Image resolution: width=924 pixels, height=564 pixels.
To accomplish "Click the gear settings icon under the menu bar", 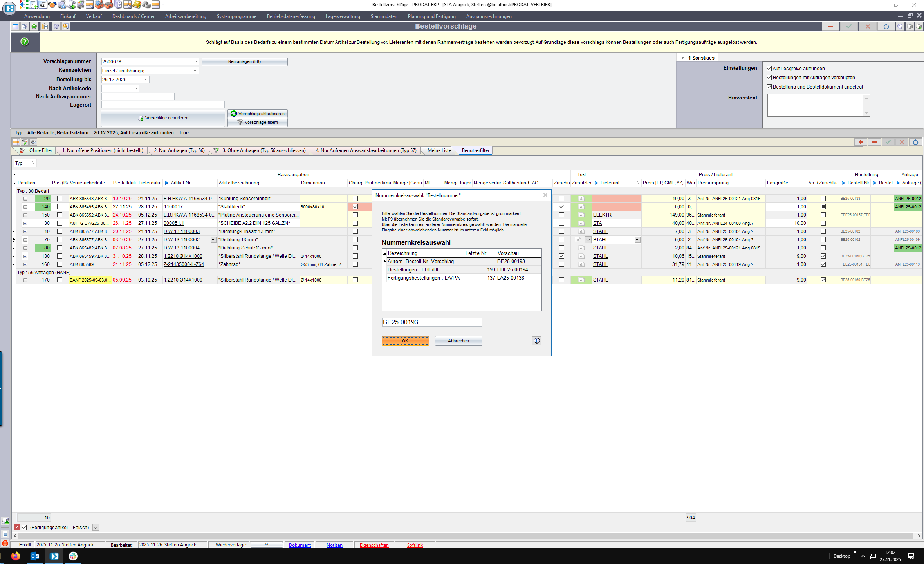I will (56, 27).
